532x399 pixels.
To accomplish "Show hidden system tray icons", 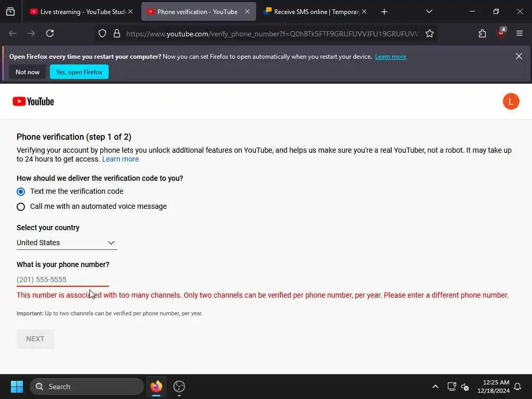I will 435,387.
